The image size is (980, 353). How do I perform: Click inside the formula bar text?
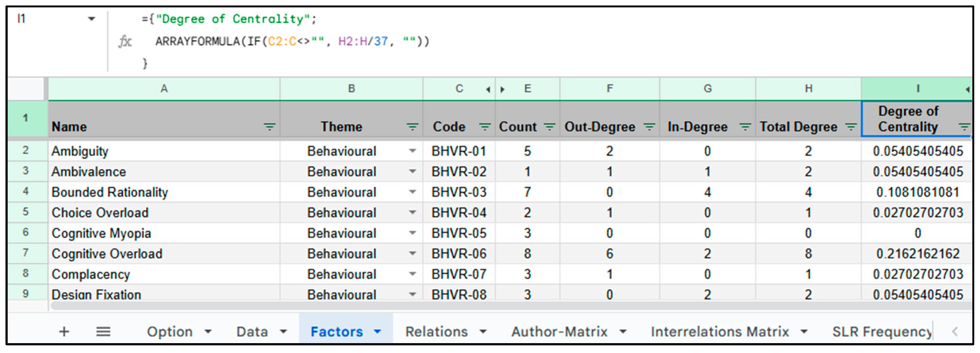click(x=292, y=41)
